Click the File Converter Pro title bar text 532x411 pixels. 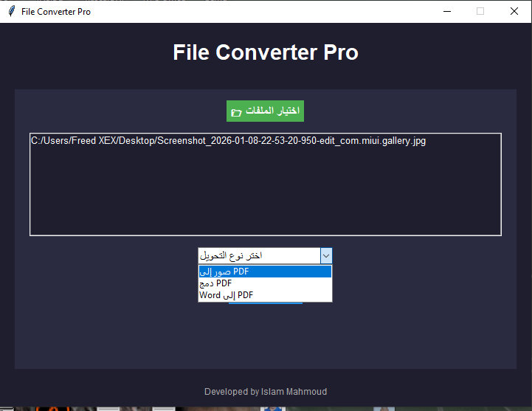point(56,12)
